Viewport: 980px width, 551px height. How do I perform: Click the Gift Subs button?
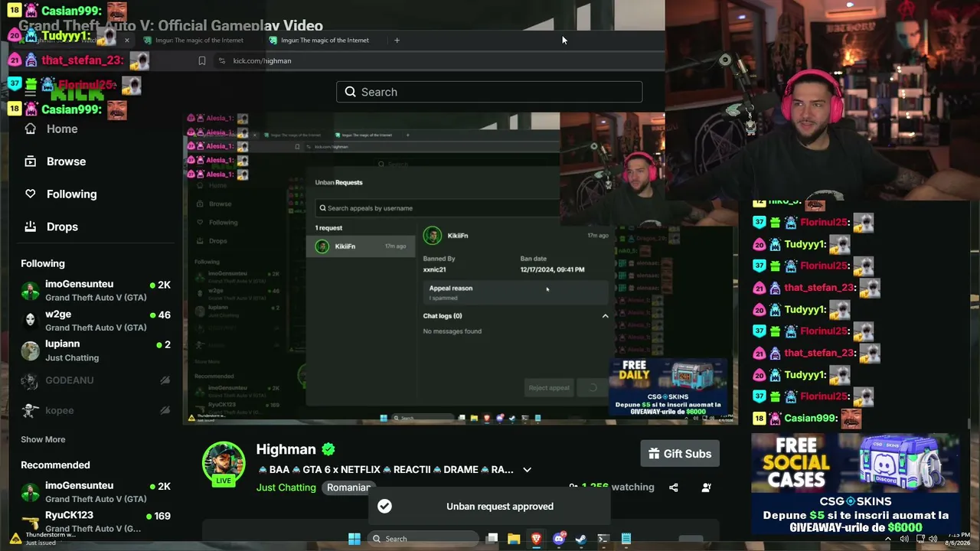click(x=680, y=454)
